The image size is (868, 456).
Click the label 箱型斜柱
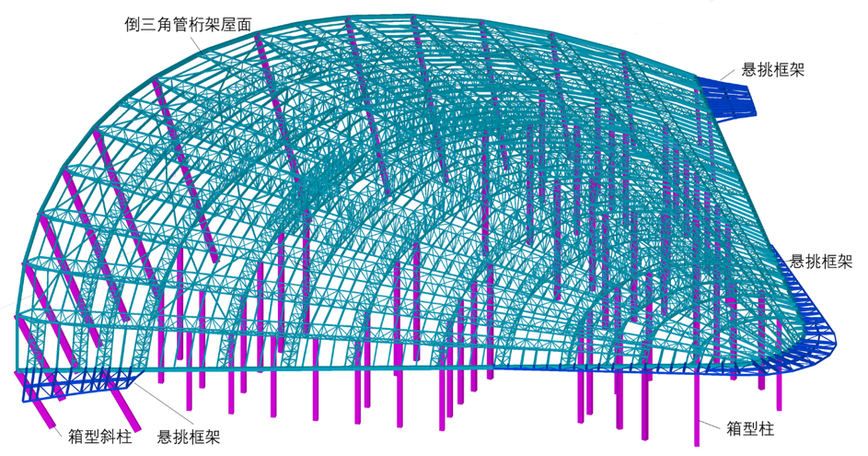(x=100, y=437)
